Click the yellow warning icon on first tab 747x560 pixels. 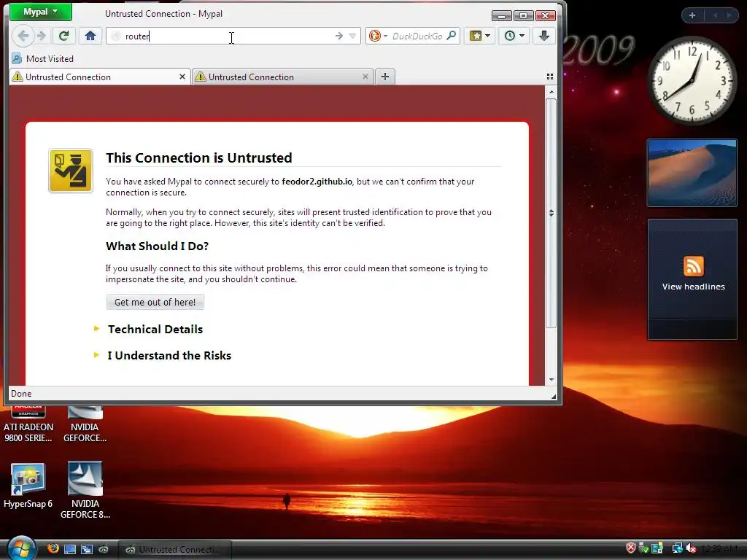tap(18, 77)
